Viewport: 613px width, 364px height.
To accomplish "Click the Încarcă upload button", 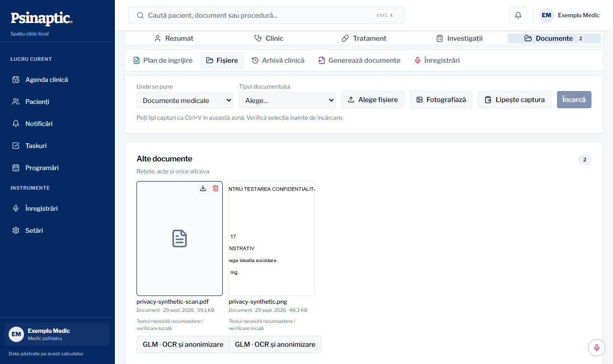I will tap(574, 100).
